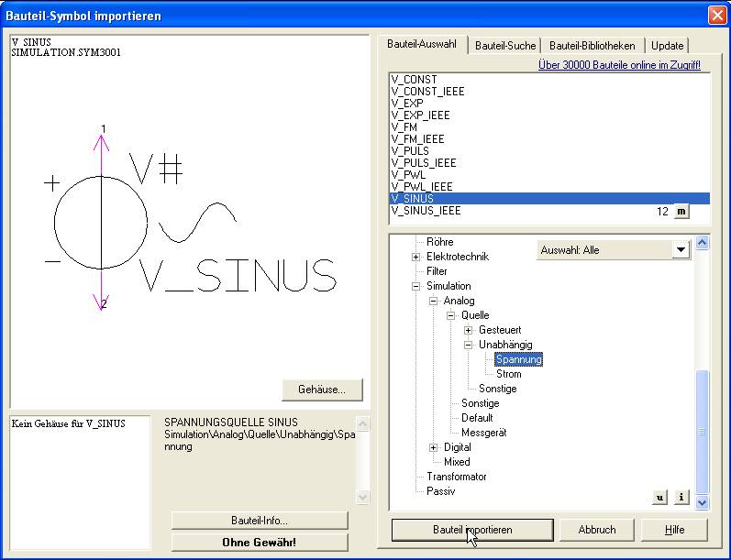
Task: Switch to the Bauteil-Suche tab
Action: pyautogui.click(x=505, y=46)
